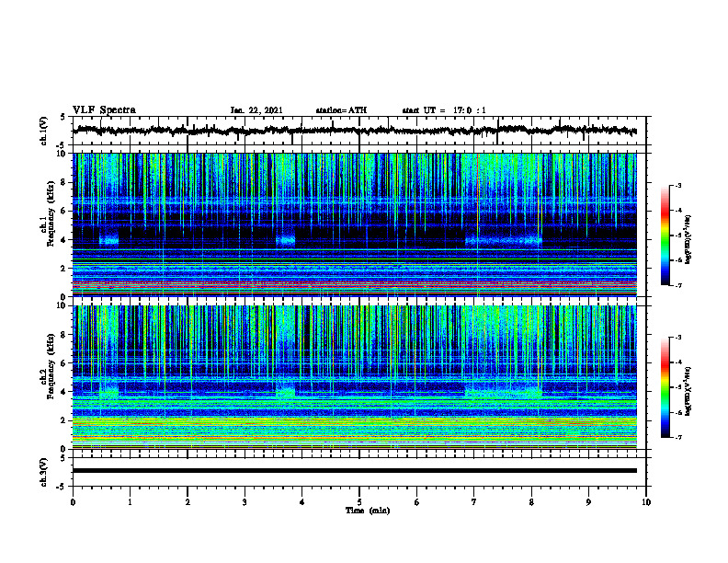728x563 pixels.
Task: Click time axis tick label "1"
Action: (130, 502)
